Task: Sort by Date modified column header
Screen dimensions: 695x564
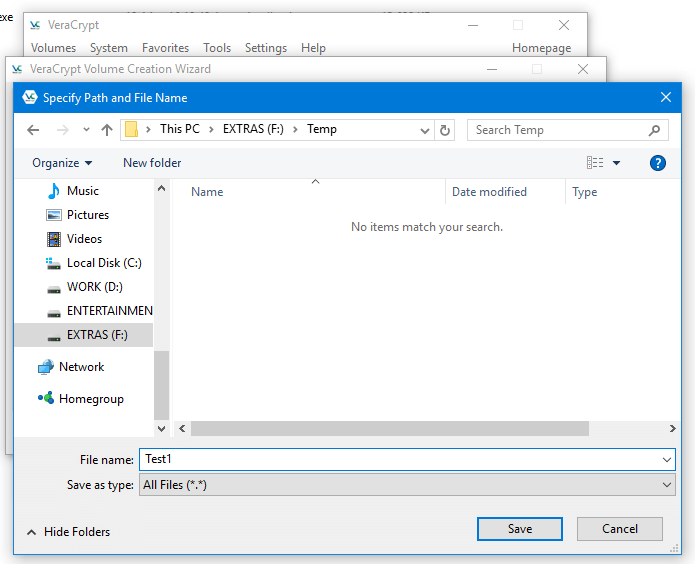Action: 489,192
